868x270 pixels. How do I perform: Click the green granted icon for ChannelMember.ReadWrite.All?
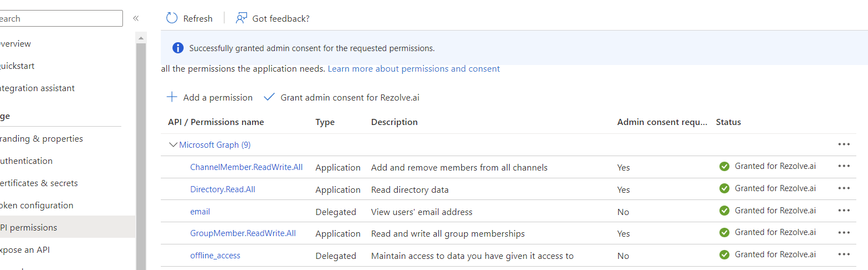click(x=724, y=166)
